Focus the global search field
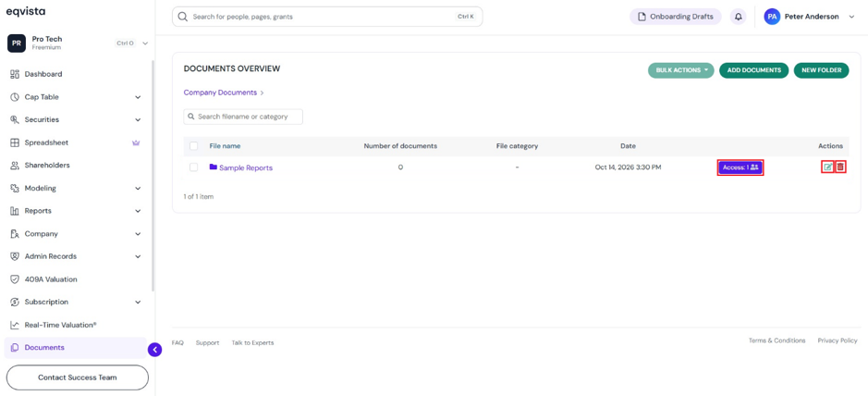Viewport: 868px width, 396px height. (x=327, y=17)
